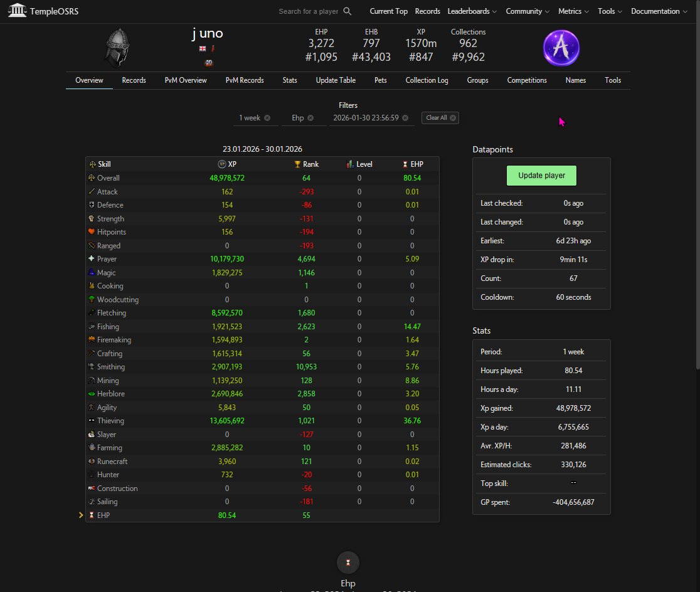Open the Metrics dropdown menu

tap(573, 11)
